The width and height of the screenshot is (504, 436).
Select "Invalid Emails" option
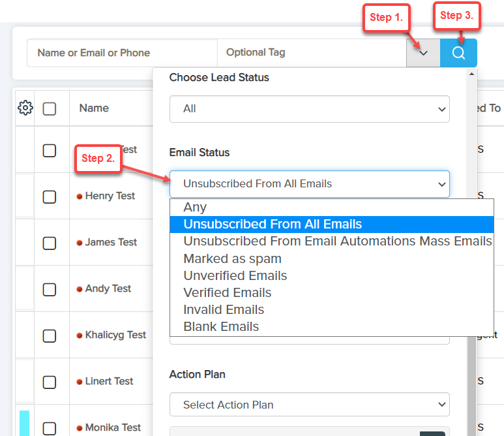(224, 309)
